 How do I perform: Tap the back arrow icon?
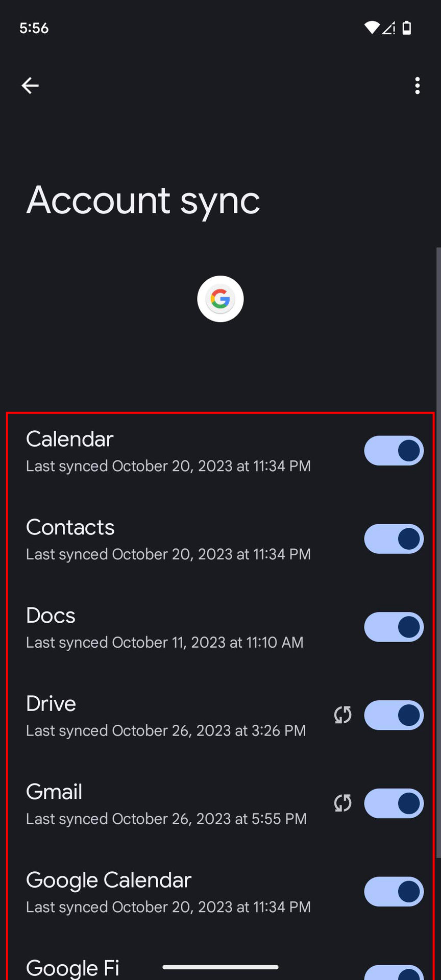click(30, 85)
